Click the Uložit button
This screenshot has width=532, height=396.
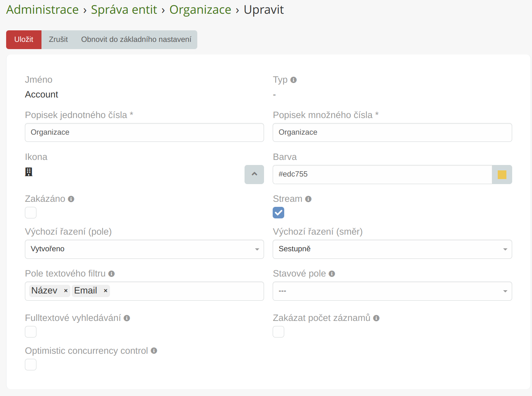click(23, 40)
